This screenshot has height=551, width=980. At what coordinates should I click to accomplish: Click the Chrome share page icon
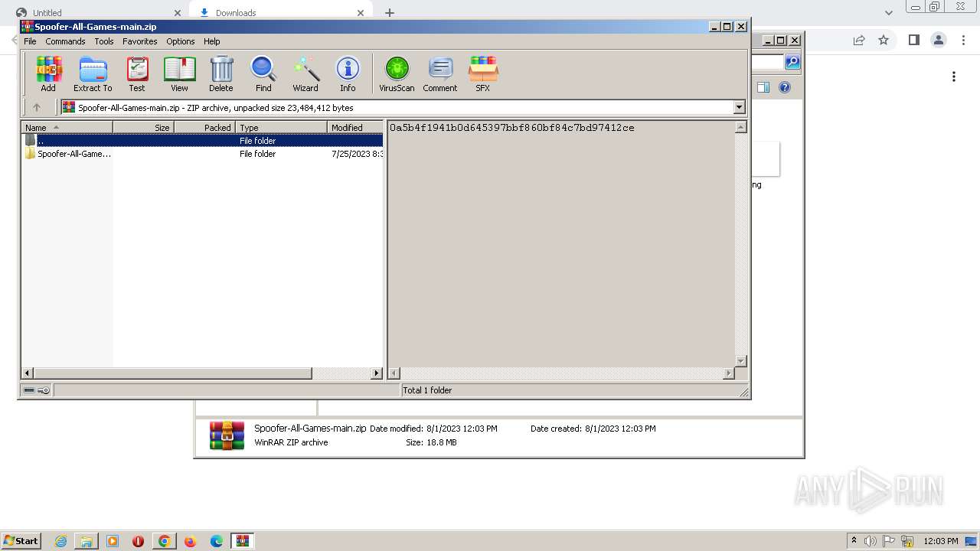(x=859, y=41)
